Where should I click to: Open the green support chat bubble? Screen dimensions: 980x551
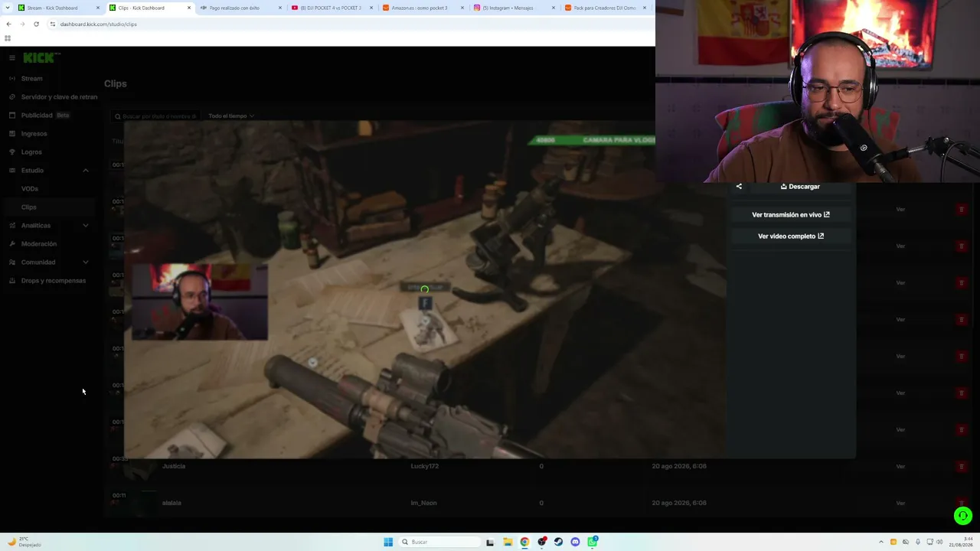(x=963, y=516)
